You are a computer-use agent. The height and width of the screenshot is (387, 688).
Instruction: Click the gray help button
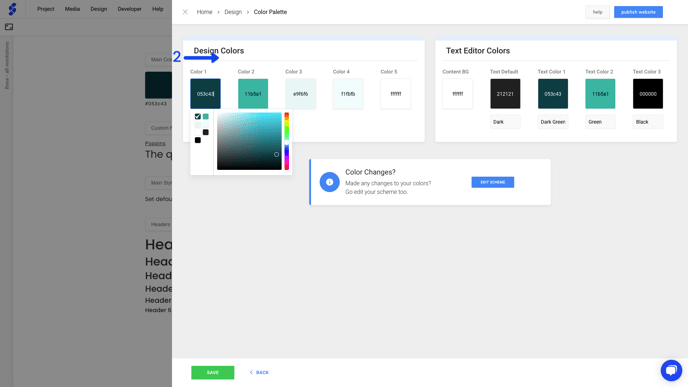(x=597, y=12)
